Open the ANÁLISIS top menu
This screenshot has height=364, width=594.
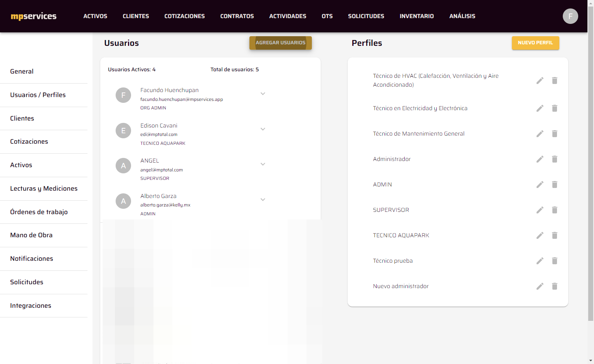pos(462,16)
